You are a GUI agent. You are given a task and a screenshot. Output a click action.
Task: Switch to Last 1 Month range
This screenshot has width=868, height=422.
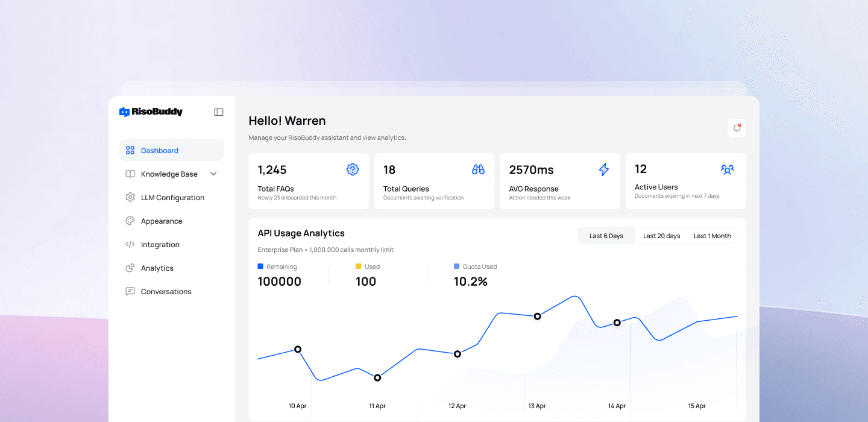coord(712,236)
